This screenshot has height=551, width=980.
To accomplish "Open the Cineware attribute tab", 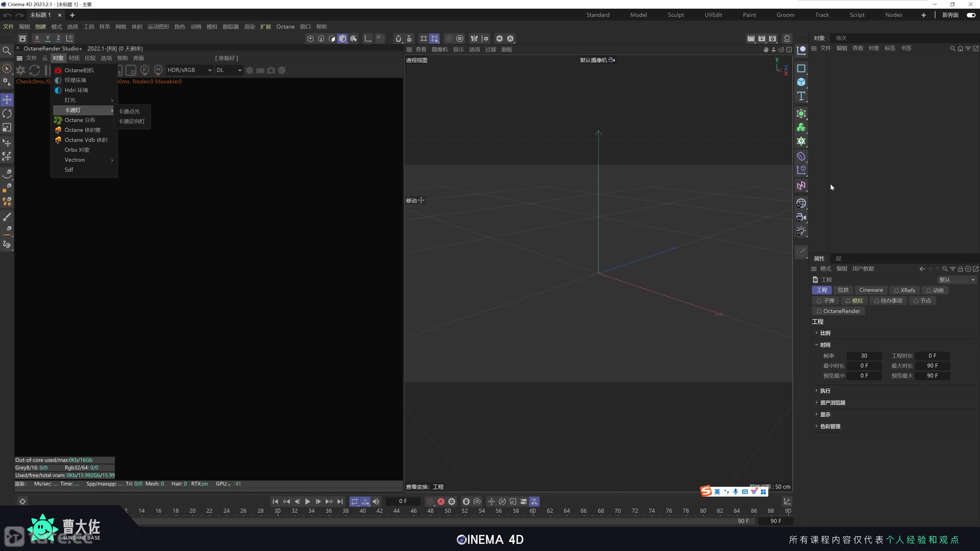I will tap(871, 290).
